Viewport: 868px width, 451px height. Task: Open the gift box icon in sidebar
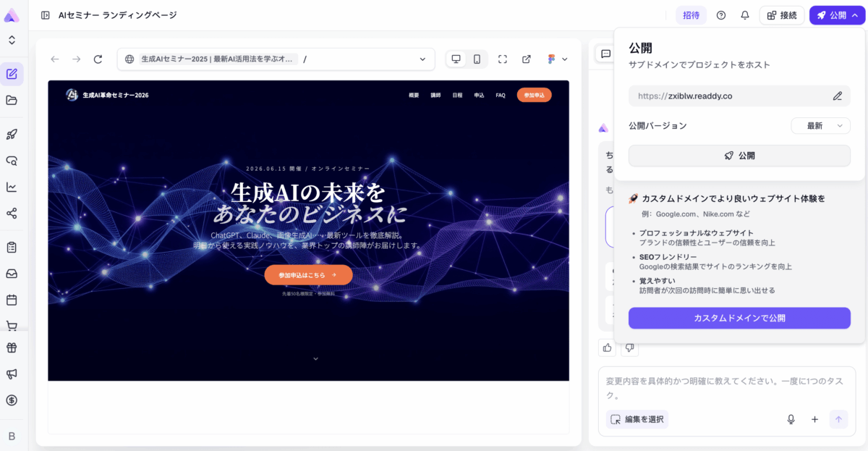pos(12,347)
